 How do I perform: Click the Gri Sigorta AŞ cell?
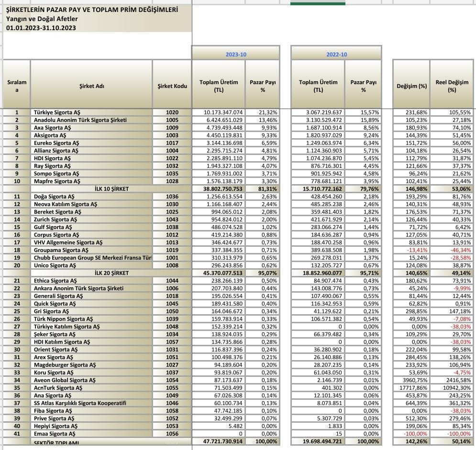click(x=91, y=311)
